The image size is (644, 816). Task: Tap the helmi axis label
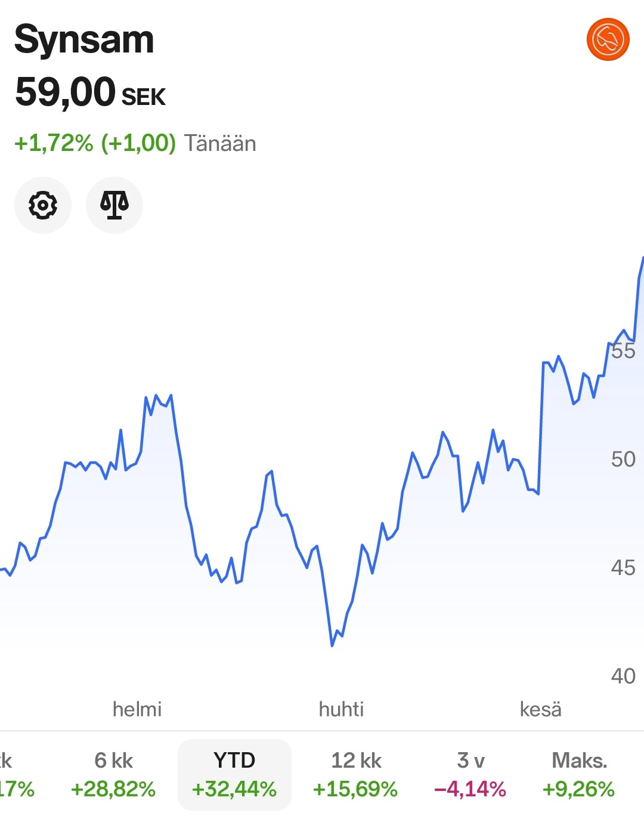coord(137,709)
